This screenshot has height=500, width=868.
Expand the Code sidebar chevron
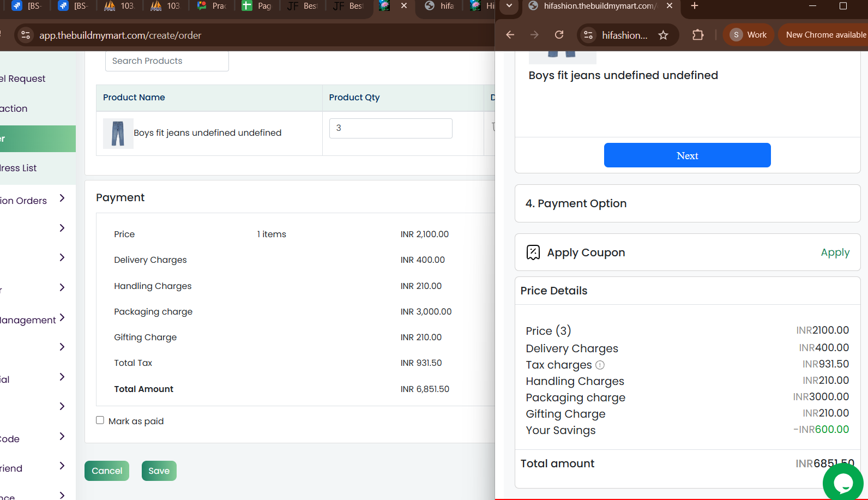click(62, 436)
